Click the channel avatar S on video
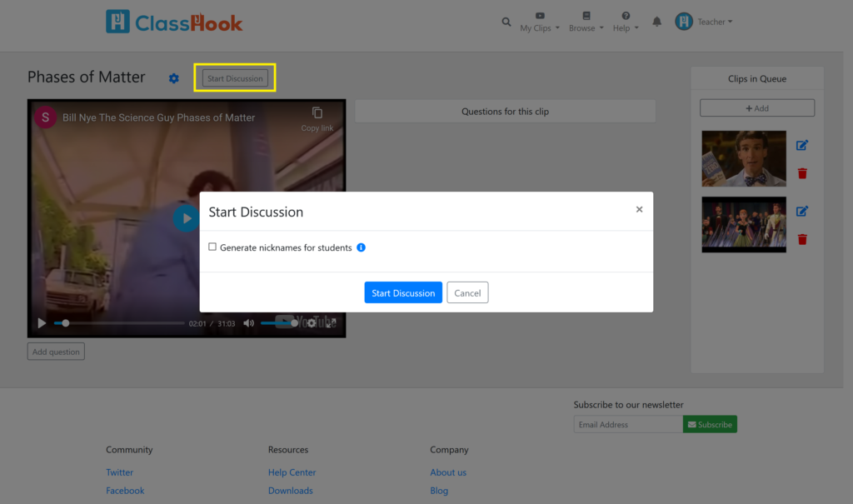This screenshot has height=504, width=853. click(46, 117)
